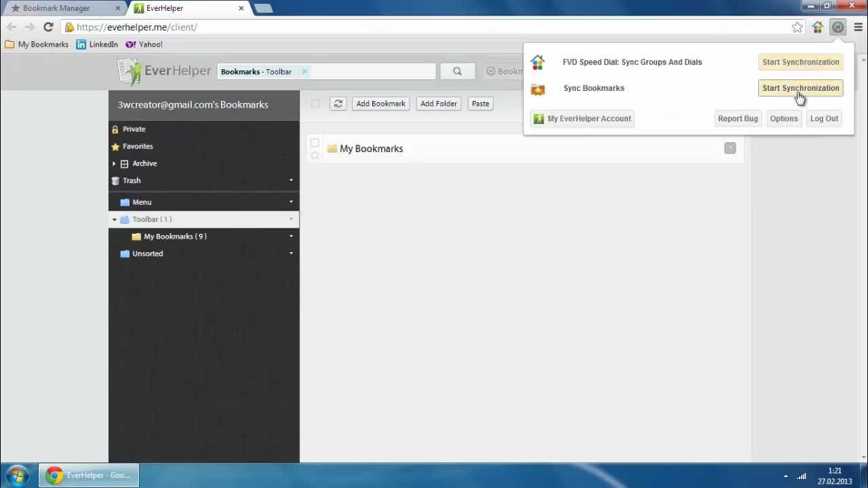Click the Sync Bookmarks icon in popup
The height and width of the screenshot is (488, 868).
point(538,89)
